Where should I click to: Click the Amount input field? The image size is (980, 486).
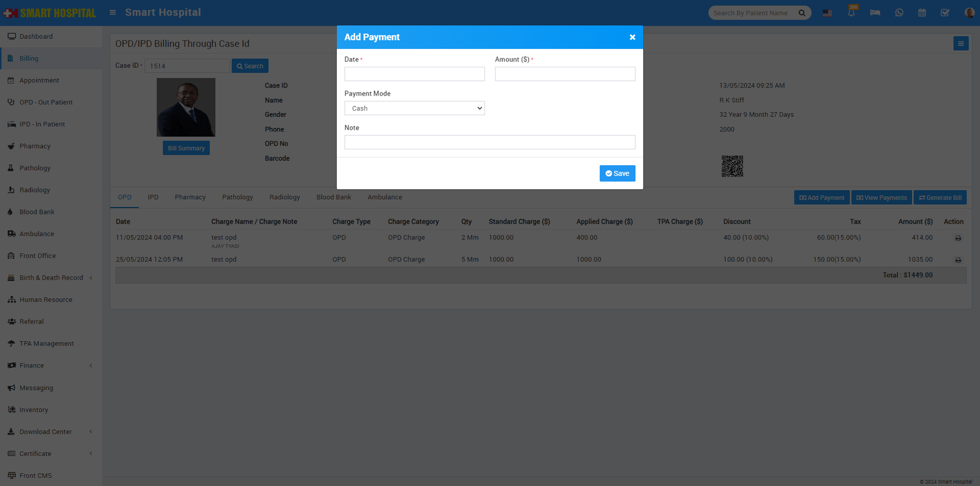(565, 74)
